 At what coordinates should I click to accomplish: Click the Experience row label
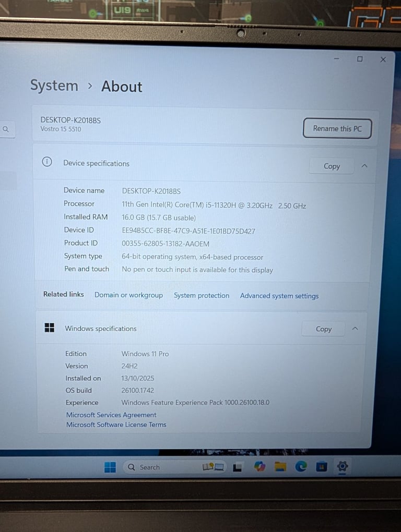click(82, 403)
